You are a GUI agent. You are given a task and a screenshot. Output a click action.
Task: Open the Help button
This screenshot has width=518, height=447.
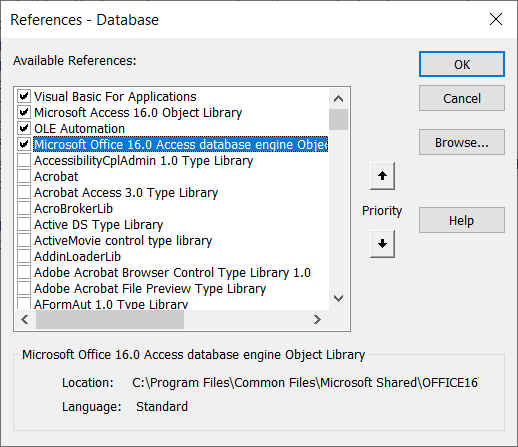point(462,220)
